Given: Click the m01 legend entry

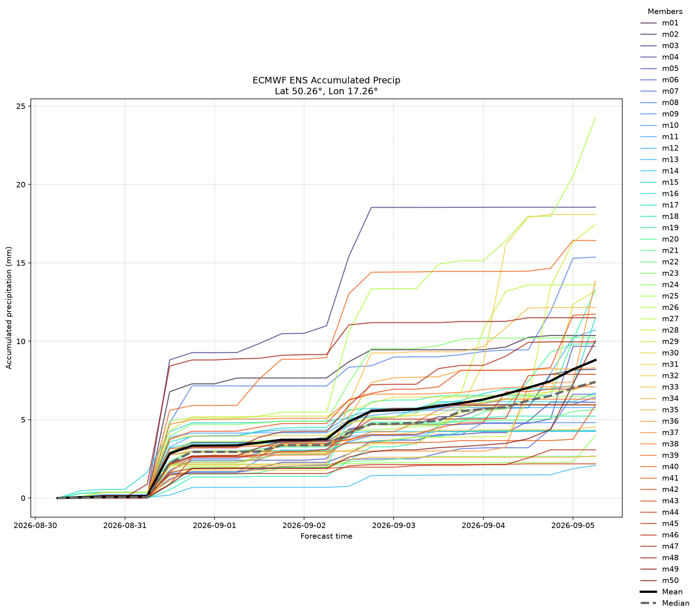Looking at the screenshot, I should tap(660, 23).
